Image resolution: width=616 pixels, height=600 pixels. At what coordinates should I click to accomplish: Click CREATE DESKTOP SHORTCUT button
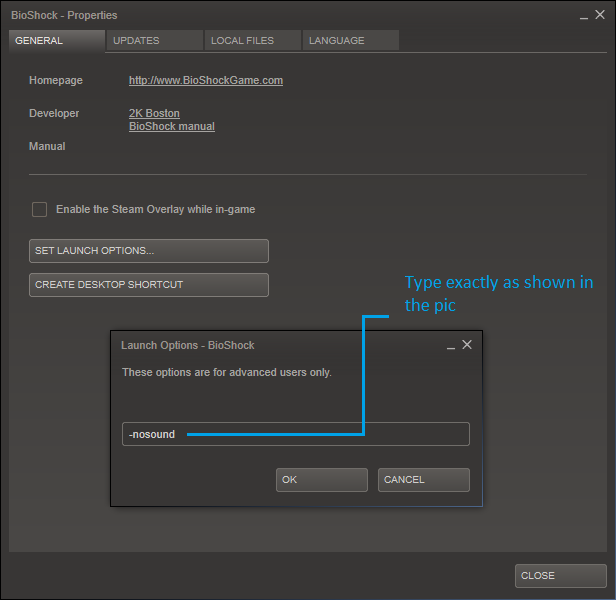149,285
